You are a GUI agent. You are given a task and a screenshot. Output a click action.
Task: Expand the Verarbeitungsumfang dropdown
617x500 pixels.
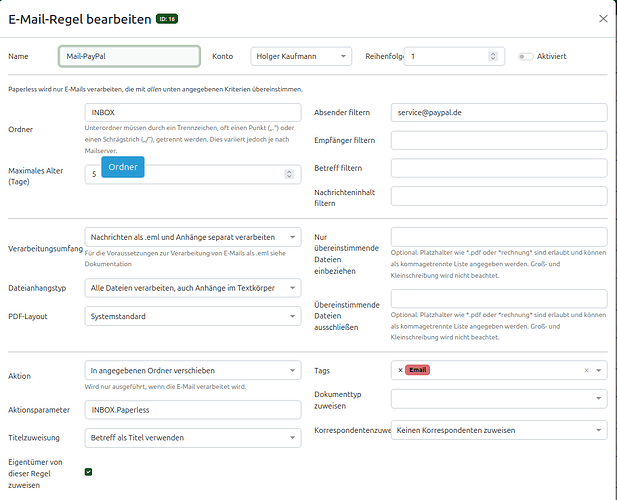[192, 237]
